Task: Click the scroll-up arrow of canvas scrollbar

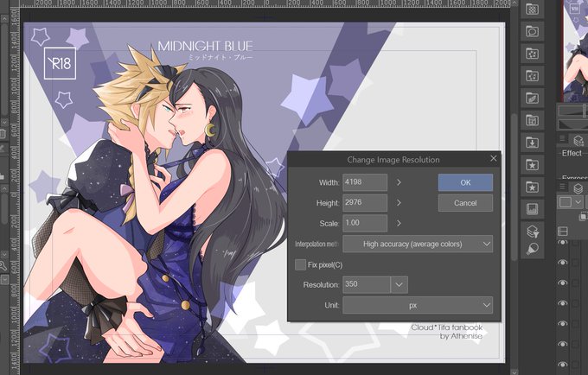Action: click(x=514, y=3)
